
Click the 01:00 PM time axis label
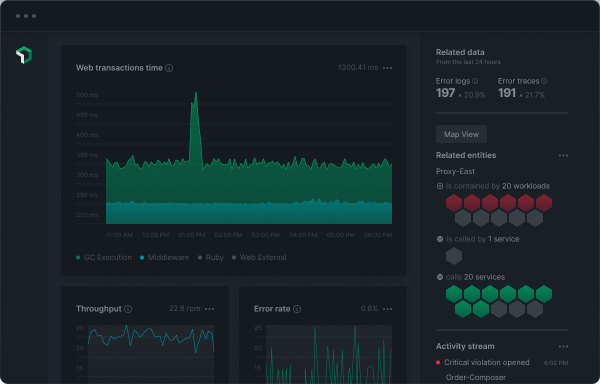pos(191,235)
